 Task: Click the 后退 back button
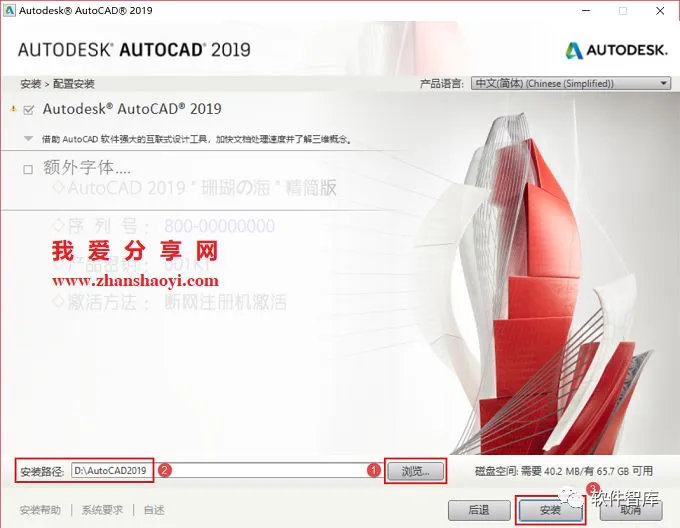coord(479,510)
